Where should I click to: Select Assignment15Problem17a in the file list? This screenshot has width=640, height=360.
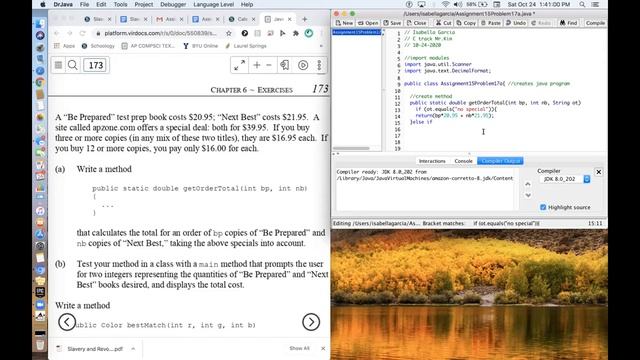click(x=357, y=32)
